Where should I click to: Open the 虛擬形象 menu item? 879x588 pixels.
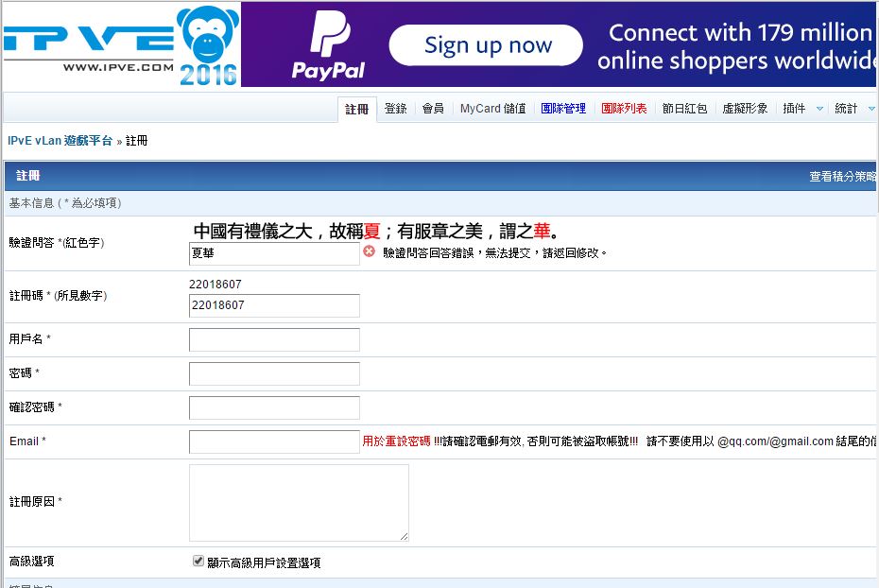(745, 108)
